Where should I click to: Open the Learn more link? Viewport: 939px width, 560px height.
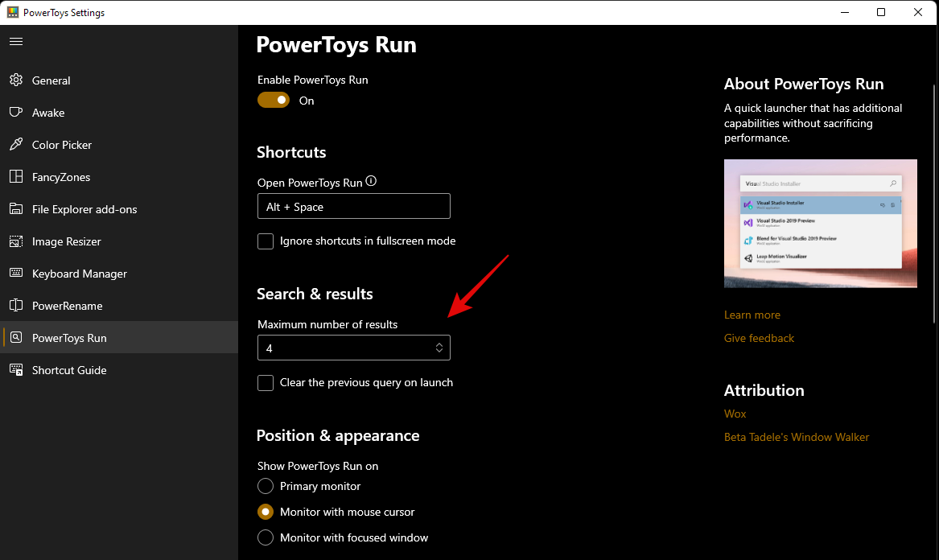pos(752,315)
